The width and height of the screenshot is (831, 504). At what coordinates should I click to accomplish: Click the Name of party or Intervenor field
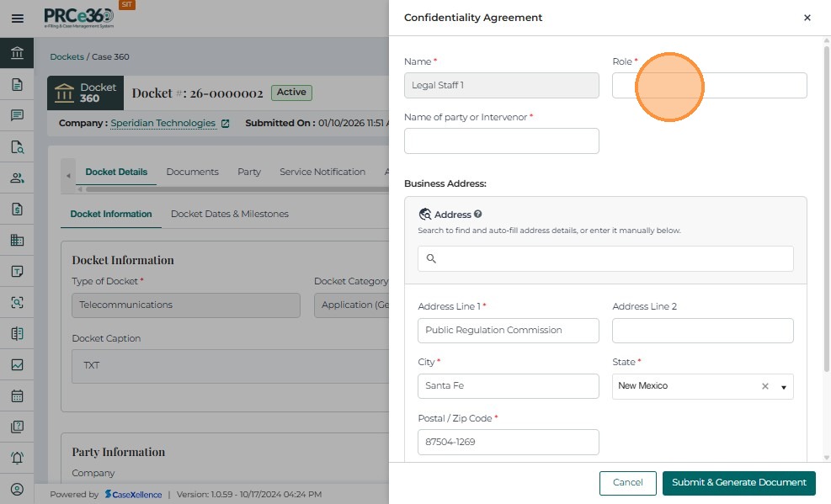[x=501, y=141]
